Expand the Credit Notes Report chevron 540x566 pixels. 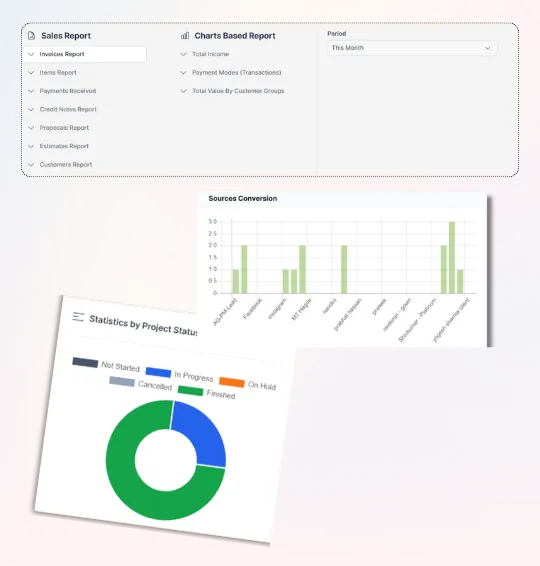tap(31, 109)
